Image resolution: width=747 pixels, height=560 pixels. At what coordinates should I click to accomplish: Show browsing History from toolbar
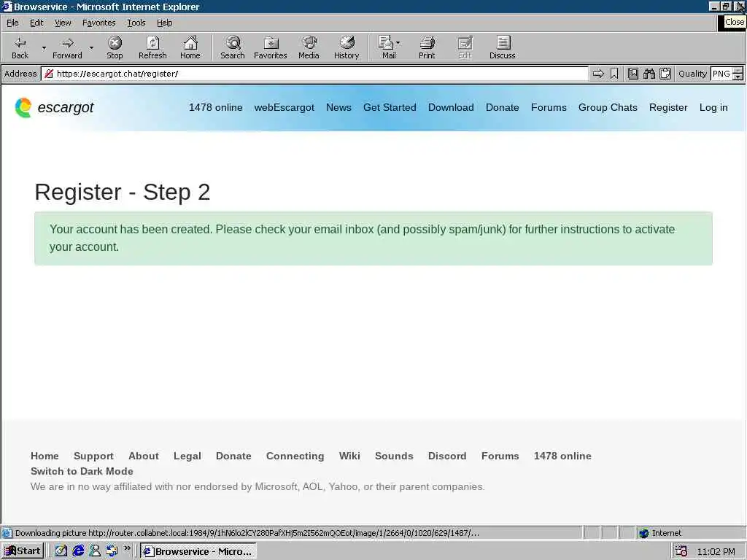(347, 47)
